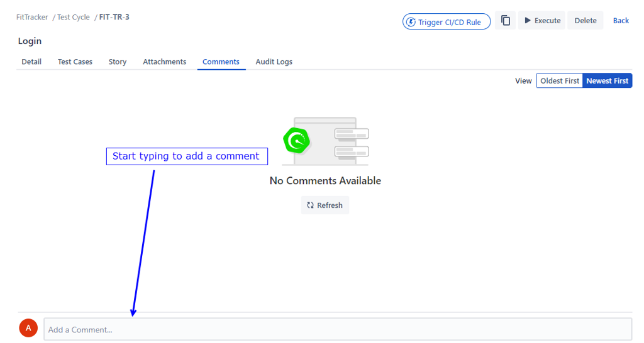644x343 pixels.
Task: Show the Attachments tab
Action: tap(164, 62)
